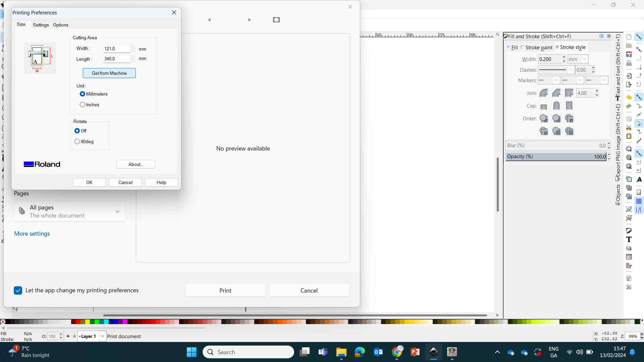Click the fit-to-page preview icon
Image resolution: width=644 pixels, height=362 pixels.
[276, 20]
